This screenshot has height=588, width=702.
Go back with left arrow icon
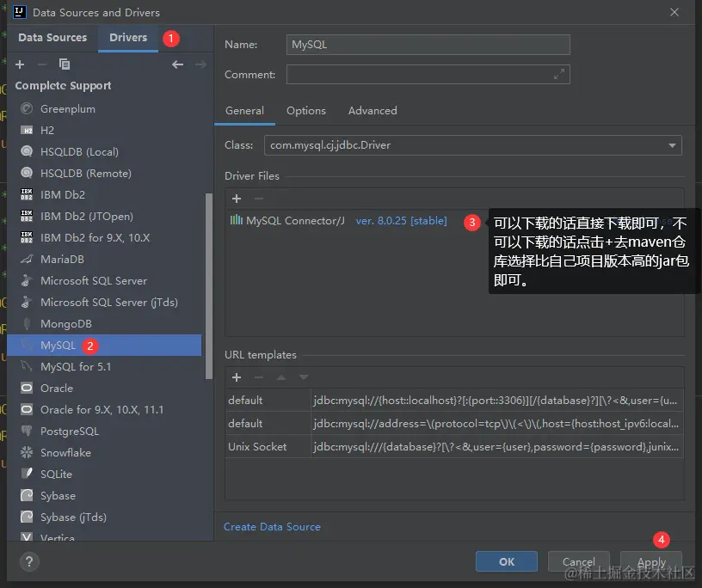(178, 64)
